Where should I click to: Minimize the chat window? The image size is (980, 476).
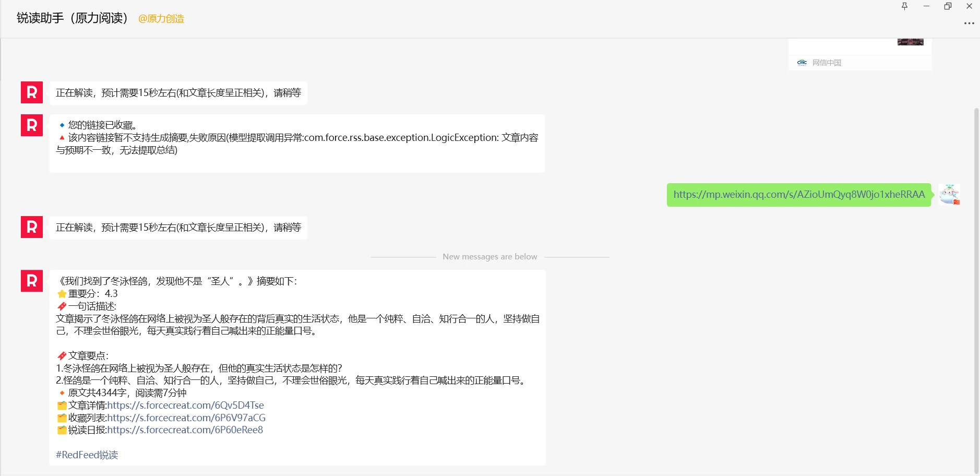coord(926,6)
